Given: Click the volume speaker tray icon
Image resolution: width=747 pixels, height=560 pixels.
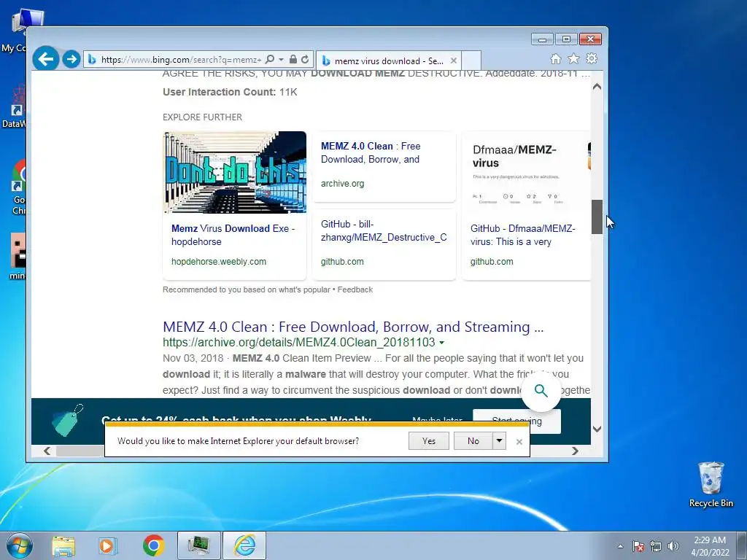Looking at the screenshot, I should click(673, 546).
